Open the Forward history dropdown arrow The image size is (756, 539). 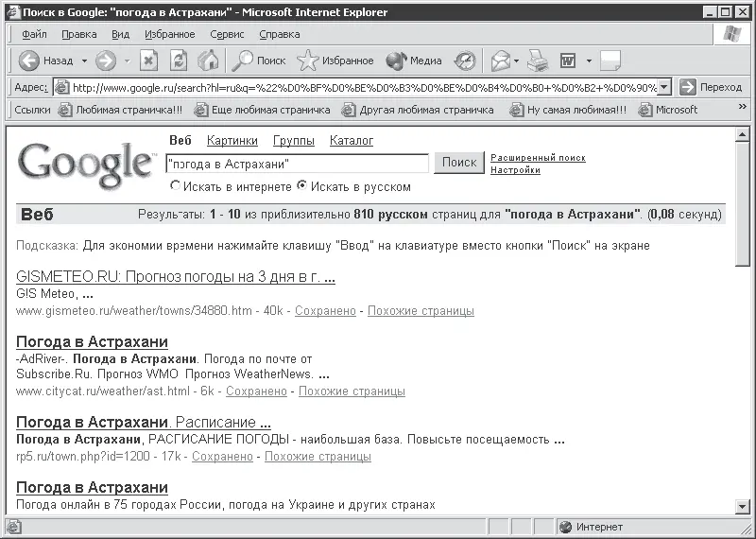tap(128, 61)
